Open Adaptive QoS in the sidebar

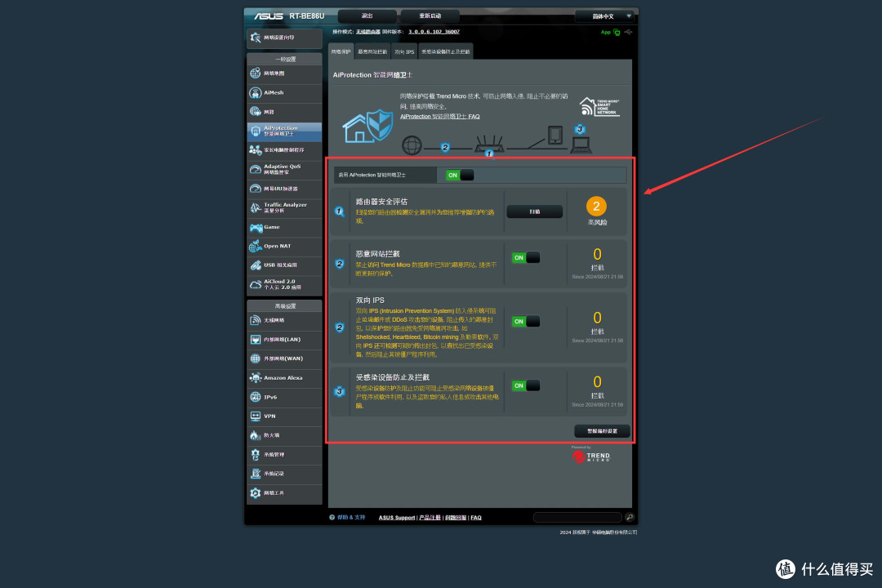click(x=284, y=169)
